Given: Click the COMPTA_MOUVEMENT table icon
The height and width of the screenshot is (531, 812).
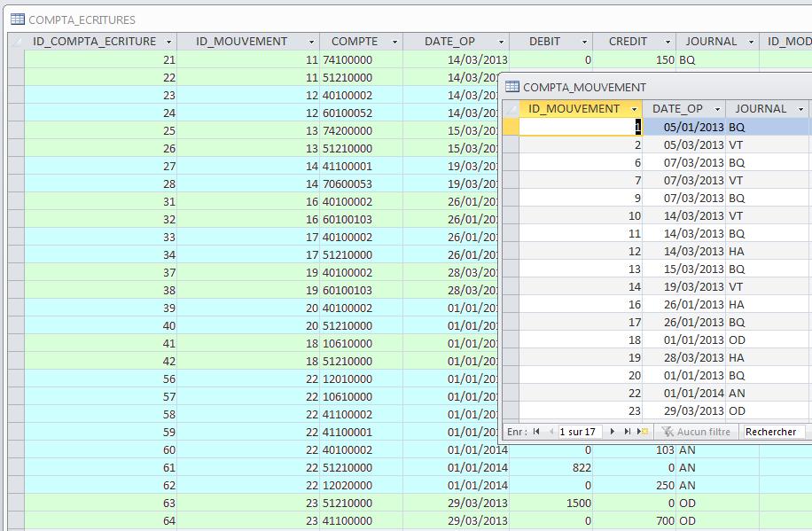Looking at the screenshot, I should coord(512,87).
